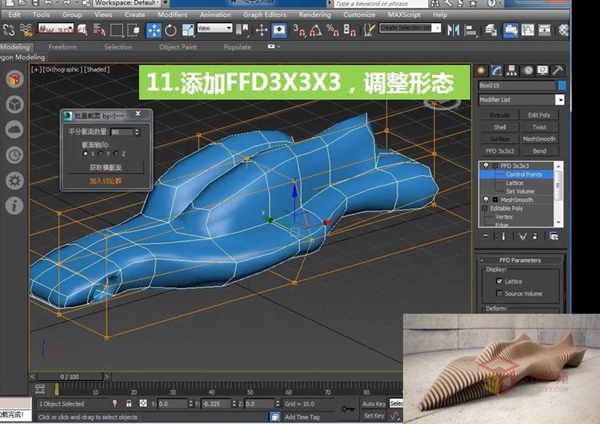The width and height of the screenshot is (600, 424).
Task: Open the Utilities hammer panel tab
Action: (x=558, y=70)
